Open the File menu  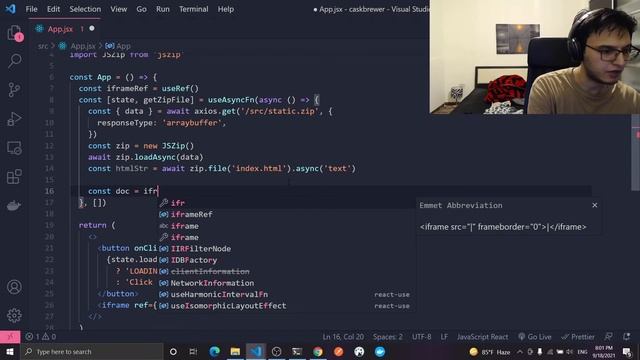click(x=31, y=9)
